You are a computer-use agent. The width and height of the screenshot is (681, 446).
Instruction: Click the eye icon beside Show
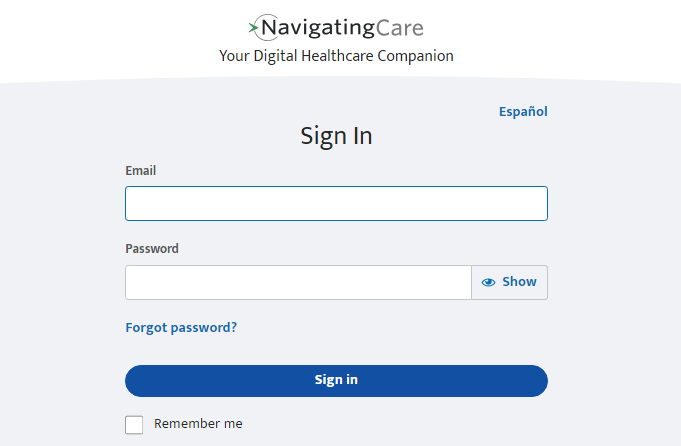coord(488,282)
